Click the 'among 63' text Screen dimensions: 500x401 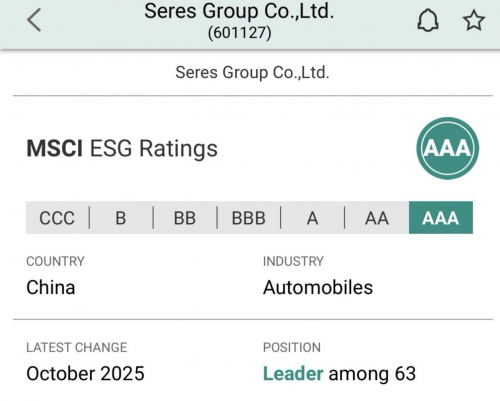point(372,374)
